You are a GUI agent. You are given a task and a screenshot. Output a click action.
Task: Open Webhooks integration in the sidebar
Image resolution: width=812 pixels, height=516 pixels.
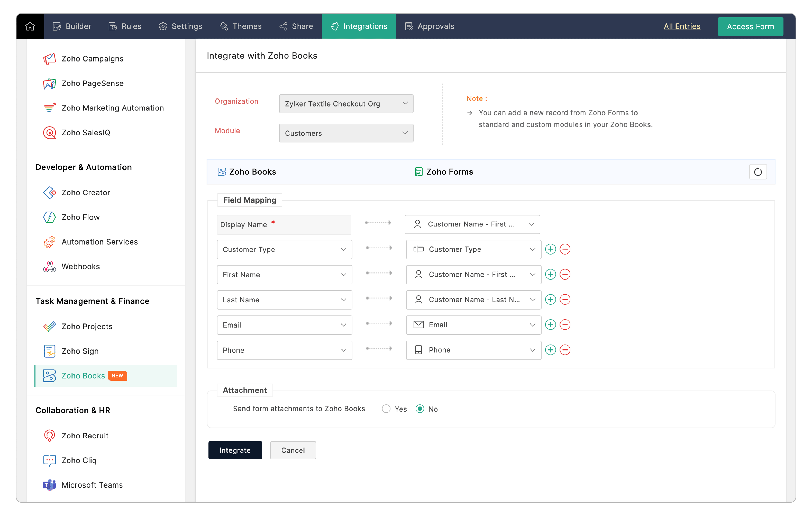pyautogui.click(x=81, y=266)
